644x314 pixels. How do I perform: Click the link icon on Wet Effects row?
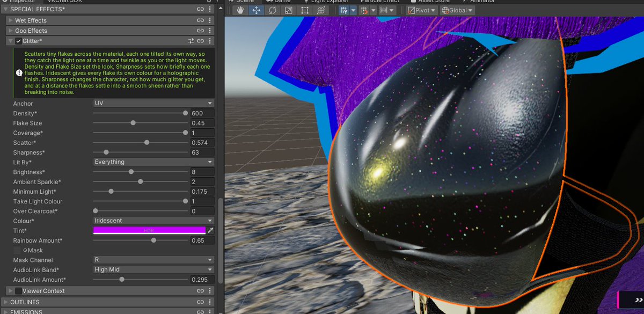click(200, 20)
